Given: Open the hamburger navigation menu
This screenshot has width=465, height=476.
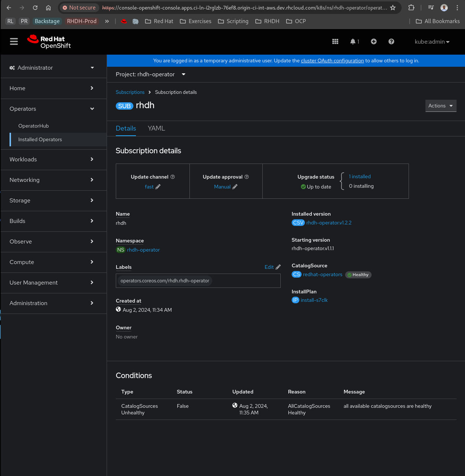Looking at the screenshot, I should [14, 41].
